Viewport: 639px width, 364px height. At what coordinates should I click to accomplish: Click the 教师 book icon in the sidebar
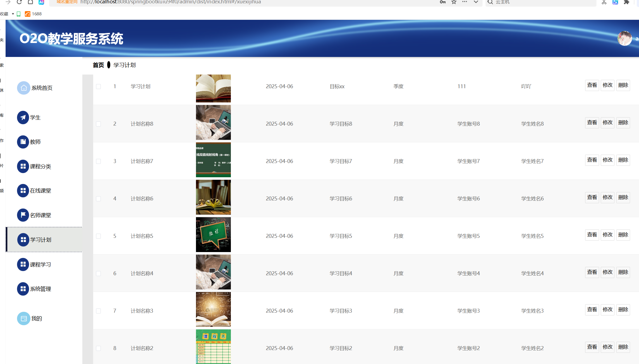point(23,142)
